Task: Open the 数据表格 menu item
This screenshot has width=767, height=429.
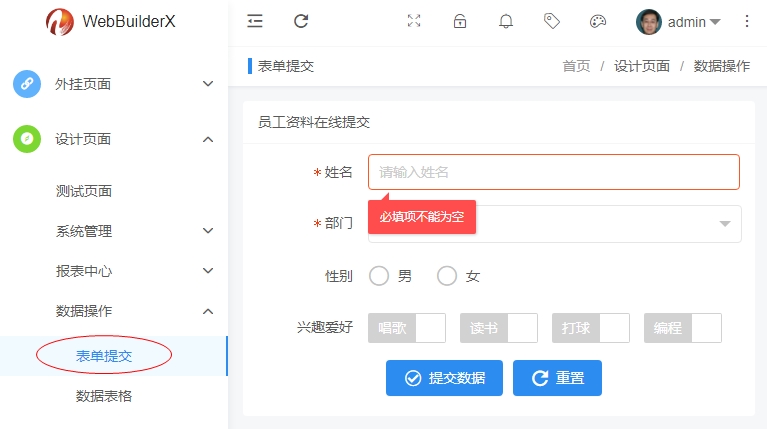Action: (104, 396)
